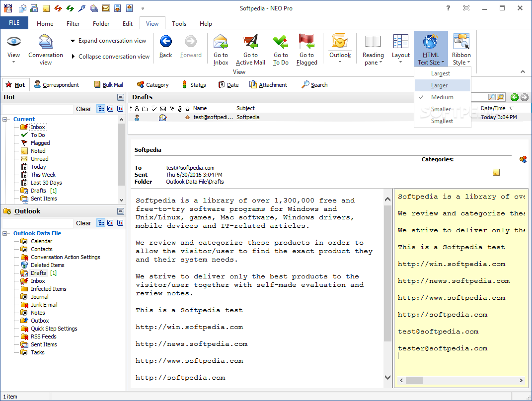Viewport: 532px width, 401px height.
Task: Select the Hot view tab
Action: coord(15,85)
